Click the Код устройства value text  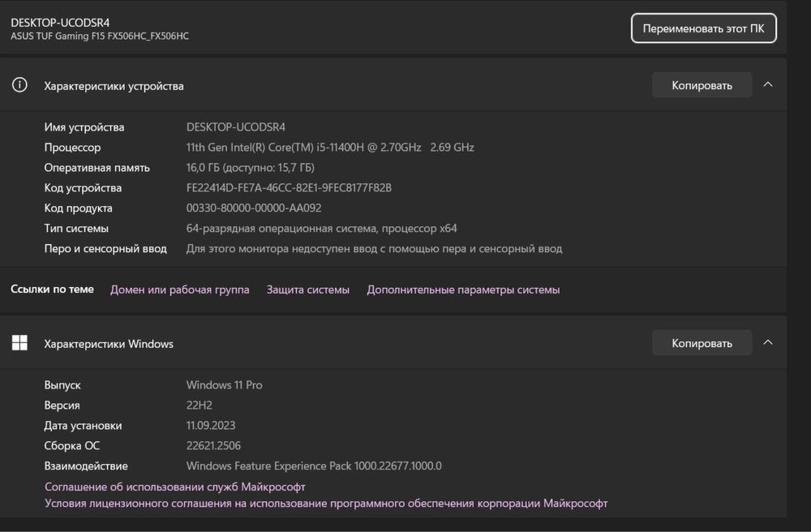click(x=289, y=188)
